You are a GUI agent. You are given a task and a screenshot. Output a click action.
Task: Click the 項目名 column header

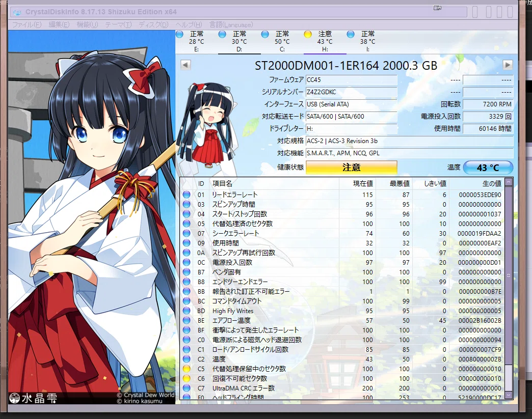click(x=274, y=183)
